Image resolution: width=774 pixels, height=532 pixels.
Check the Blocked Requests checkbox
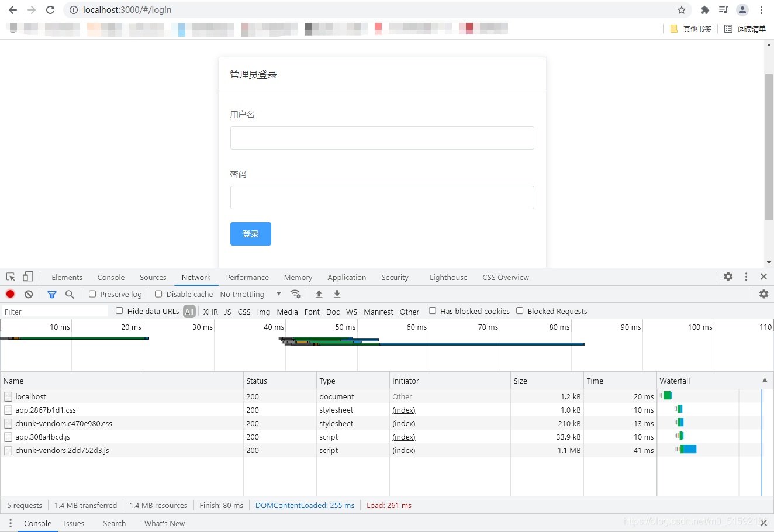point(520,310)
